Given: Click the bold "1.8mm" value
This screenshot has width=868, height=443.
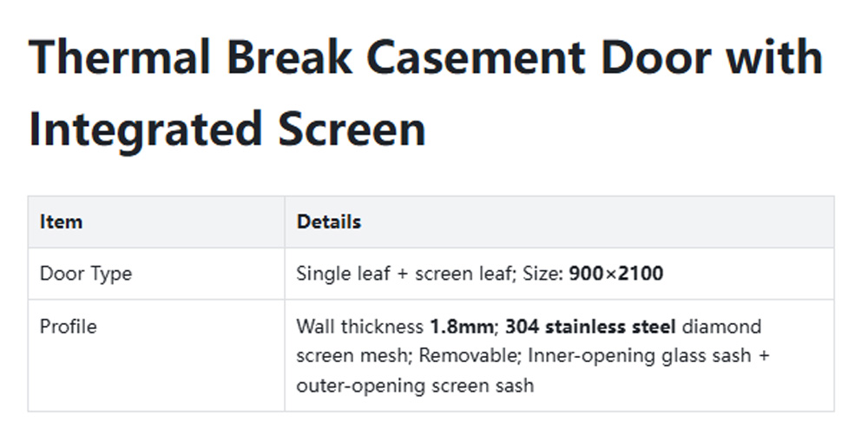Looking at the screenshot, I should pos(461,327).
